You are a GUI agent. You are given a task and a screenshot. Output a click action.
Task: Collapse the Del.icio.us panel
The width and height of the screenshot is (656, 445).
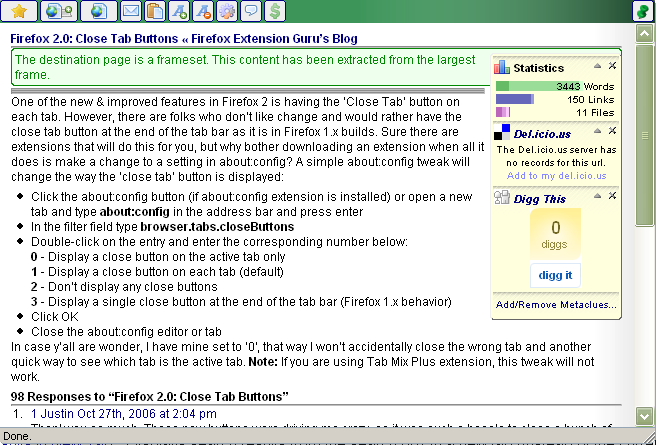tap(598, 131)
